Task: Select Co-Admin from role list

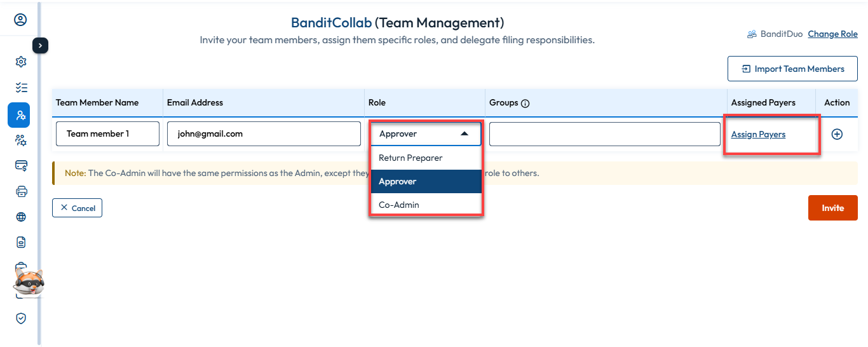Action: [426, 205]
